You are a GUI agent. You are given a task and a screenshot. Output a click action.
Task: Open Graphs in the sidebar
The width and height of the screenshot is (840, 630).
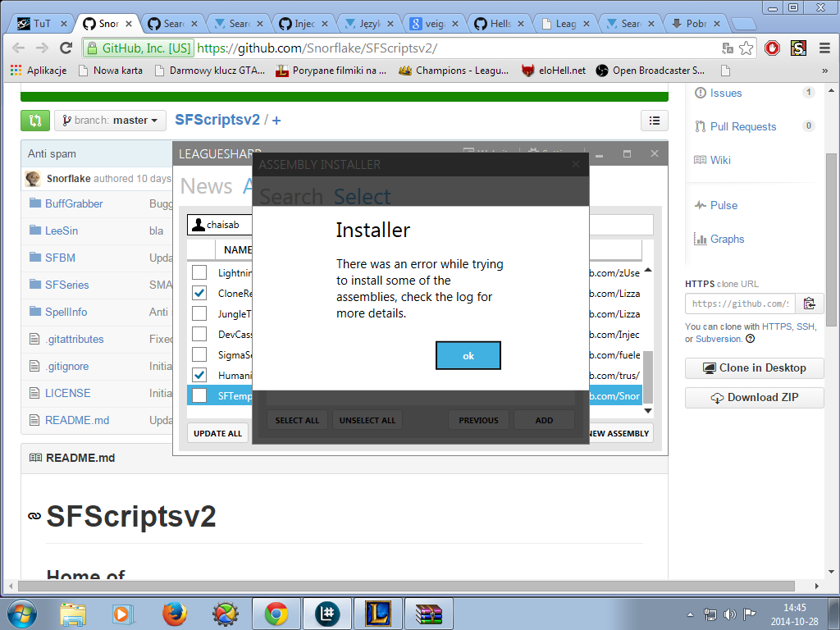(x=727, y=239)
